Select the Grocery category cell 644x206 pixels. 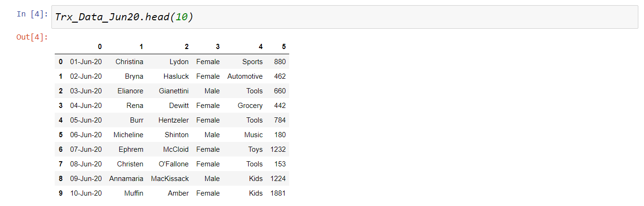pyautogui.click(x=250, y=106)
